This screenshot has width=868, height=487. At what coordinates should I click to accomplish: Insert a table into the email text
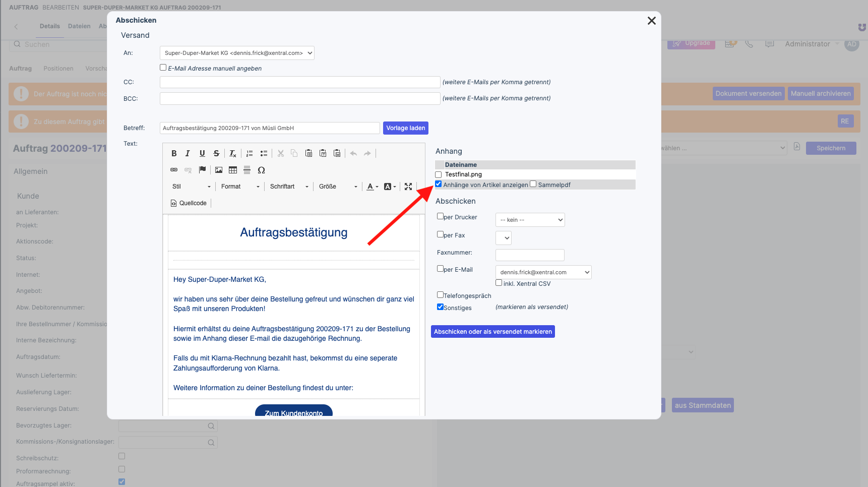click(x=233, y=170)
